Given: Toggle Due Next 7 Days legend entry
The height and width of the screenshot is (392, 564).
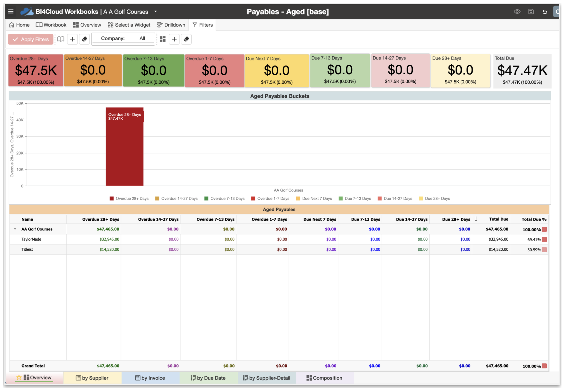Looking at the screenshot, I should tap(314, 199).
